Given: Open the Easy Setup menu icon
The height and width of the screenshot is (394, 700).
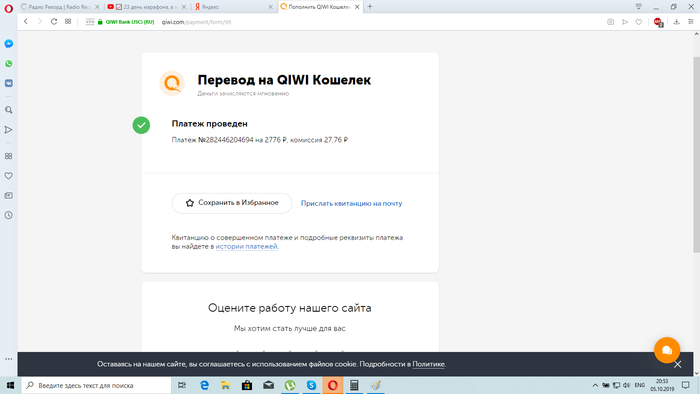Looking at the screenshot, I should click(x=691, y=22).
